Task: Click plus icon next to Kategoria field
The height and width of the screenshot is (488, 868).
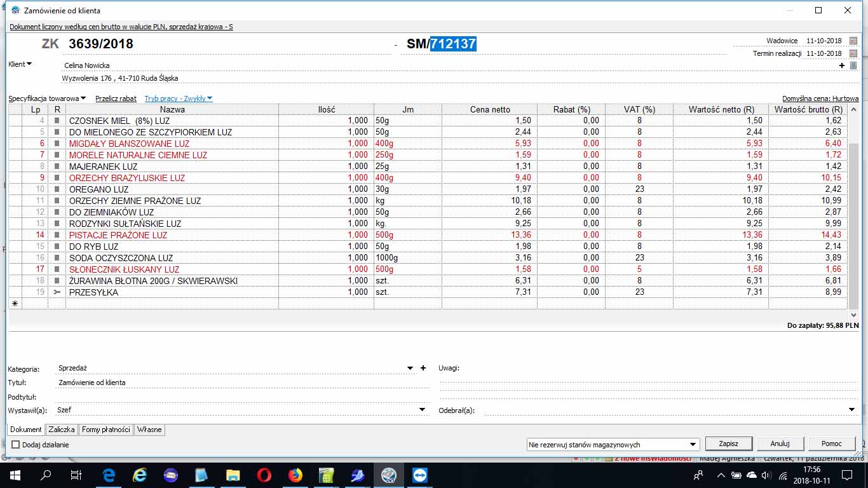Action: point(424,368)
